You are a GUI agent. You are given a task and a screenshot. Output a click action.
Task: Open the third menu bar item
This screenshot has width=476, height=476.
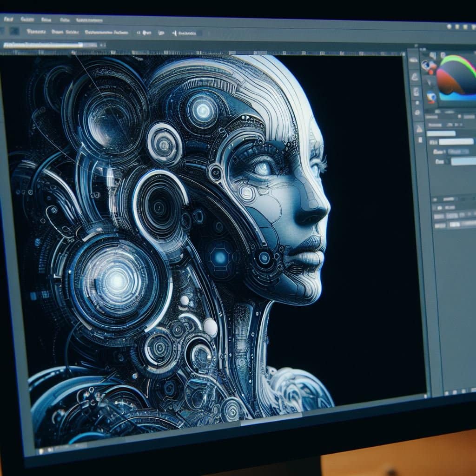coord(46,20)
